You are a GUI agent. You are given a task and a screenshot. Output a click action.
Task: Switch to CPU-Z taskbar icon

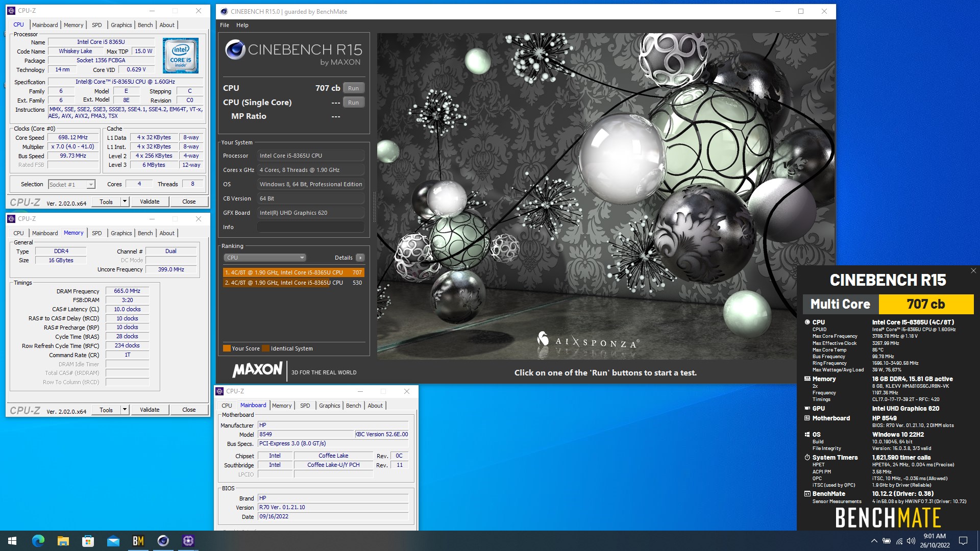pos(188,541)
